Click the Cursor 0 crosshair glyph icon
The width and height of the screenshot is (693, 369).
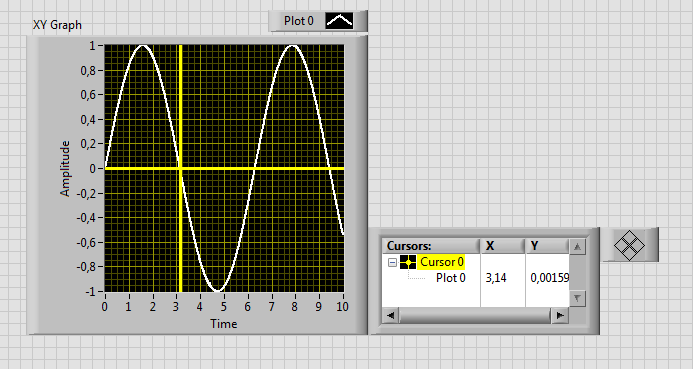[408, 262]
